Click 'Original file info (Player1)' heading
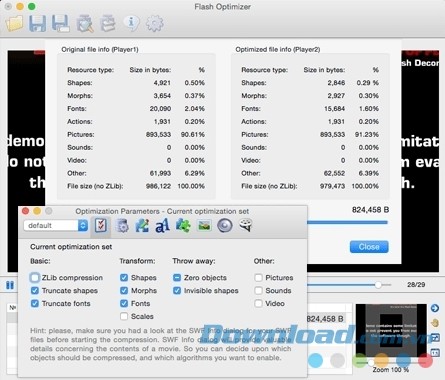 (x=100, y=50)
